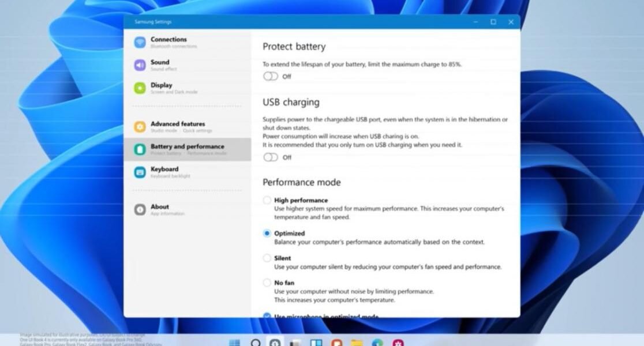Minimize the Samsung Settings window
The height and width of the screenshot is (346, 644).
tap(475, 22)
